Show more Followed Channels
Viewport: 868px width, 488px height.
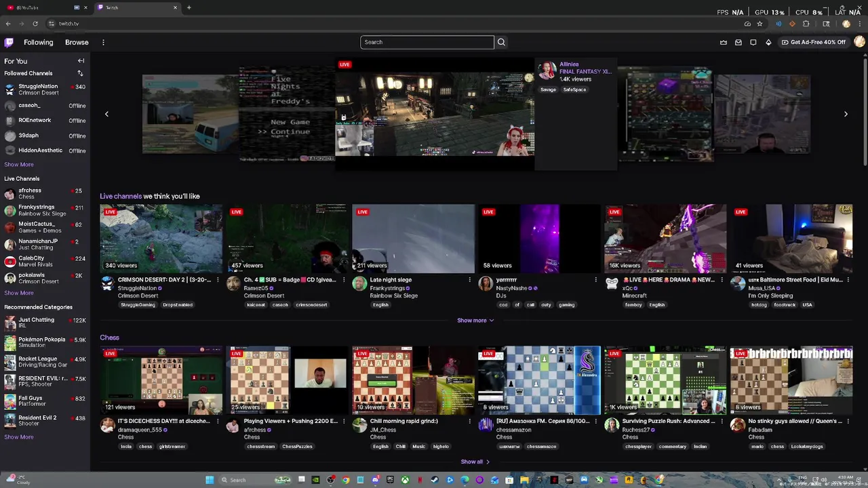(19, 165)
